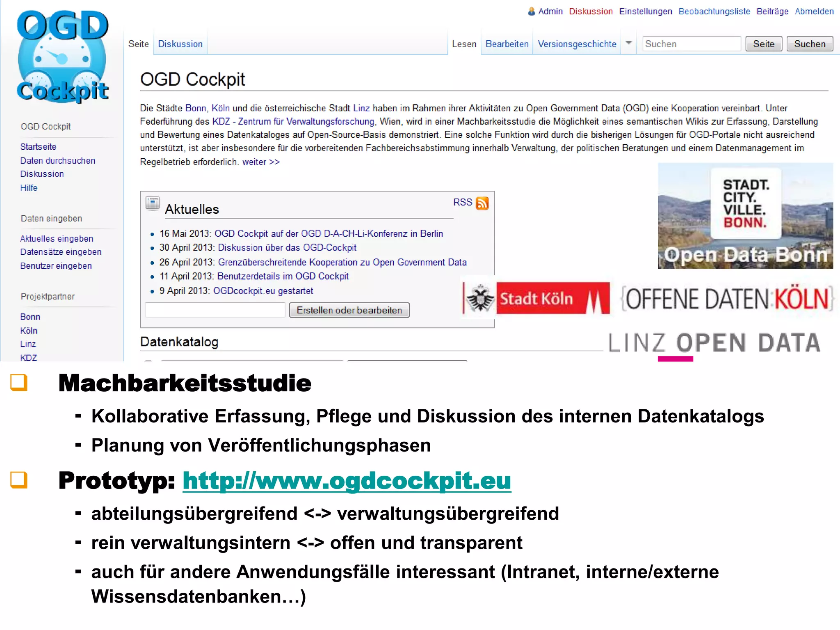
Task: Open Hilfe in sidebar
Action: coord(29,188)
